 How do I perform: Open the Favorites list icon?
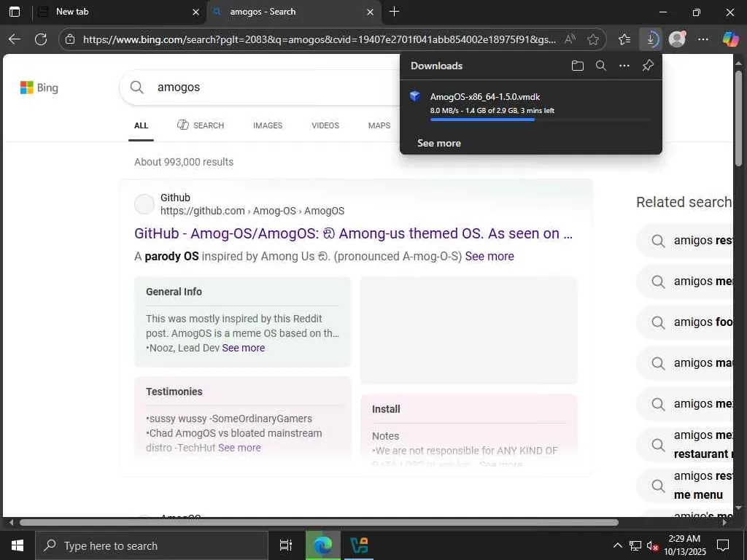tap(624, 39)
